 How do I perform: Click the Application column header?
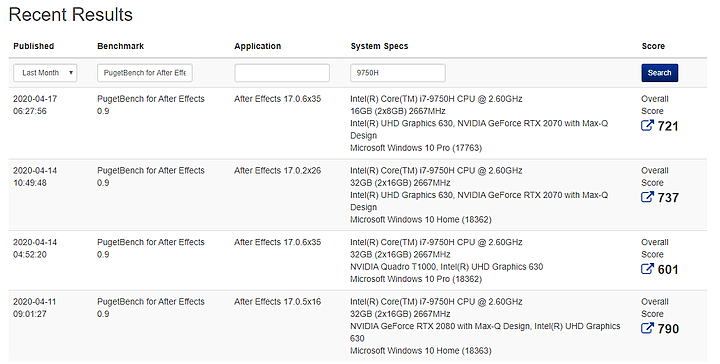(258, 46)
